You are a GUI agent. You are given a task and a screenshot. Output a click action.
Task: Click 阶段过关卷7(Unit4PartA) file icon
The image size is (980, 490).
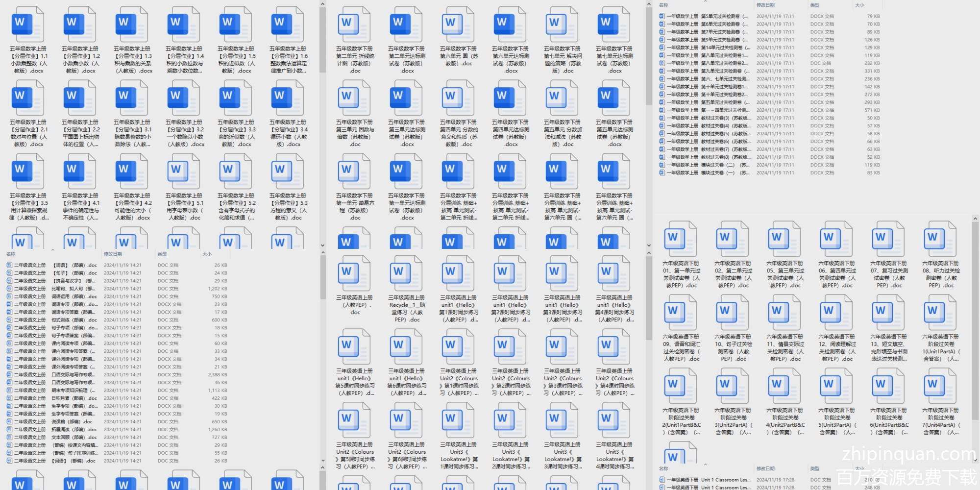(x=940, y=386)
